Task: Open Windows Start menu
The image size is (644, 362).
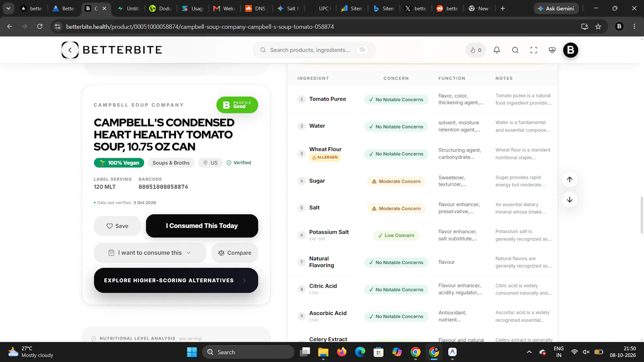Action: (x=192, y=352)
